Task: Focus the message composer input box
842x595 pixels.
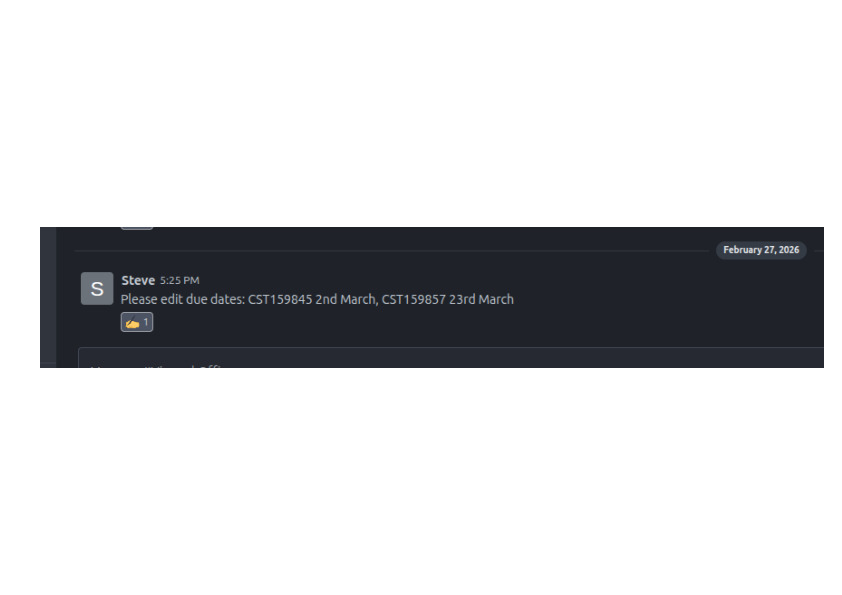Action: pyautogui.click(x=451, y=358)
